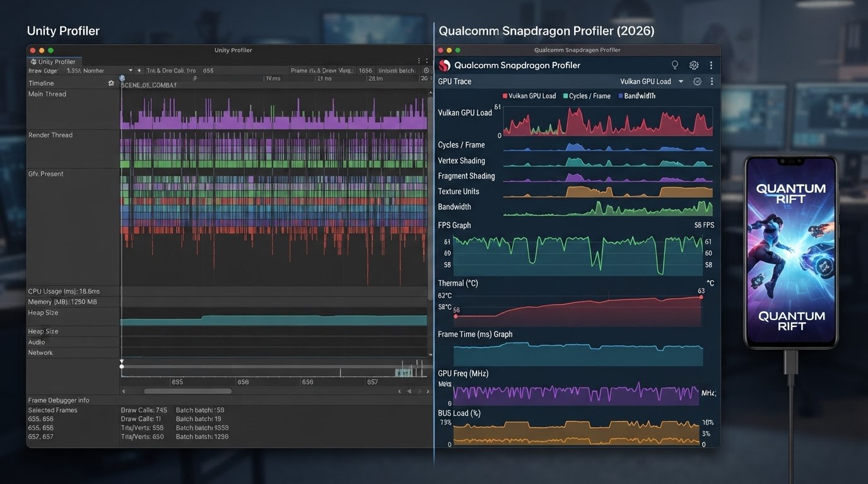Click the Frame Debugger info header
The image size is (868, 484).
[59, 400]
